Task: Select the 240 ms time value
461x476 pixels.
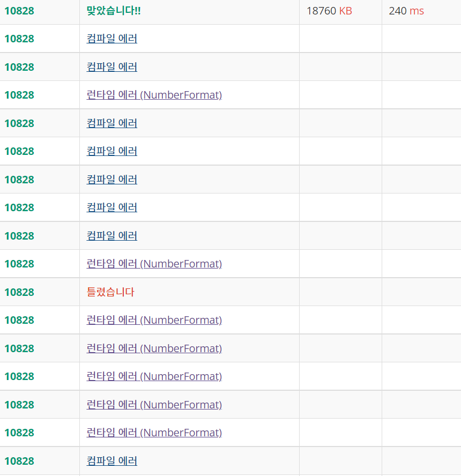Action: (x=406, y=11)
